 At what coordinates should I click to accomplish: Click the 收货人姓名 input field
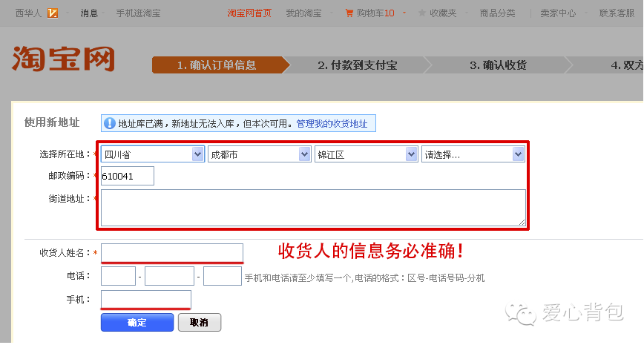[172, 252]
